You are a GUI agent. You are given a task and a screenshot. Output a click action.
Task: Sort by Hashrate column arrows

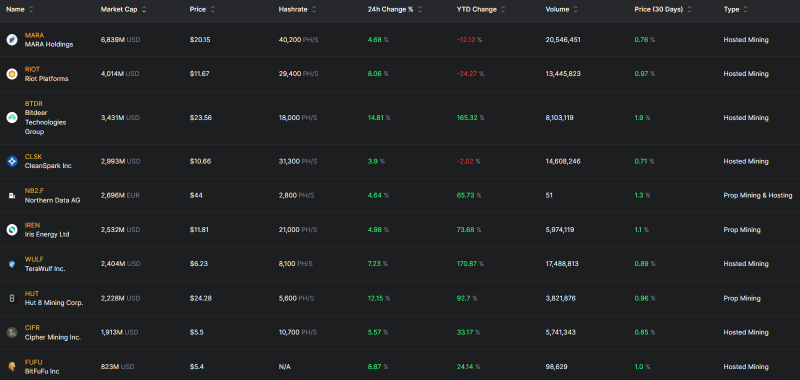pyautogui.click(x=314, y=9)
